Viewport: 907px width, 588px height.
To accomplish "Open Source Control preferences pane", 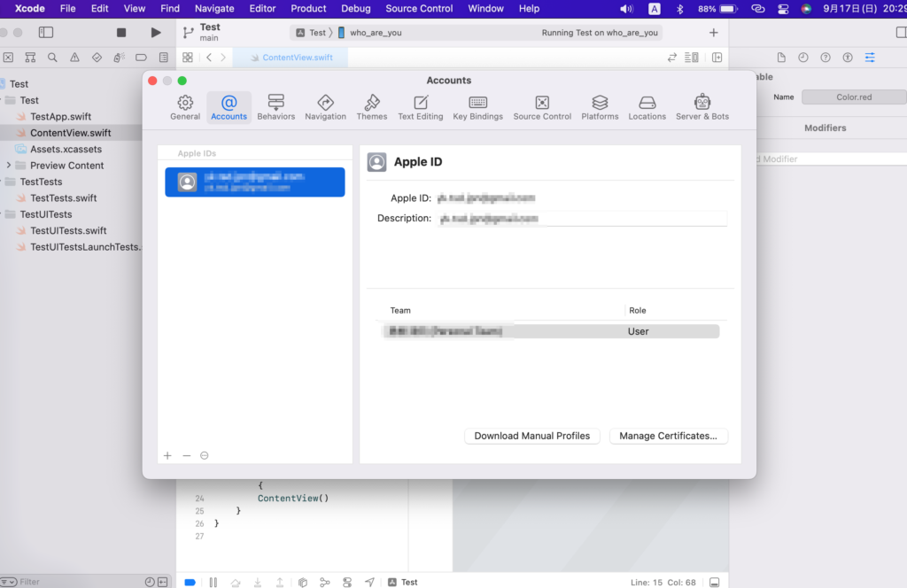I will [542, 107].
